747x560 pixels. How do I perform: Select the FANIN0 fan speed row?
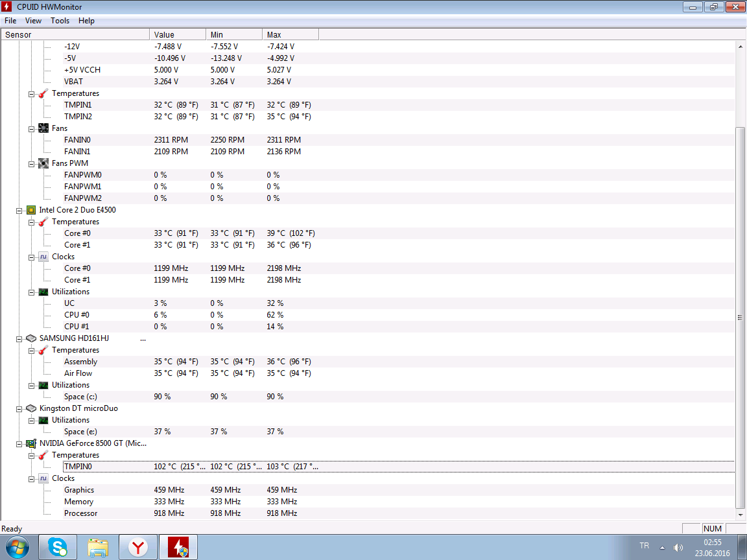click(399, 140)
